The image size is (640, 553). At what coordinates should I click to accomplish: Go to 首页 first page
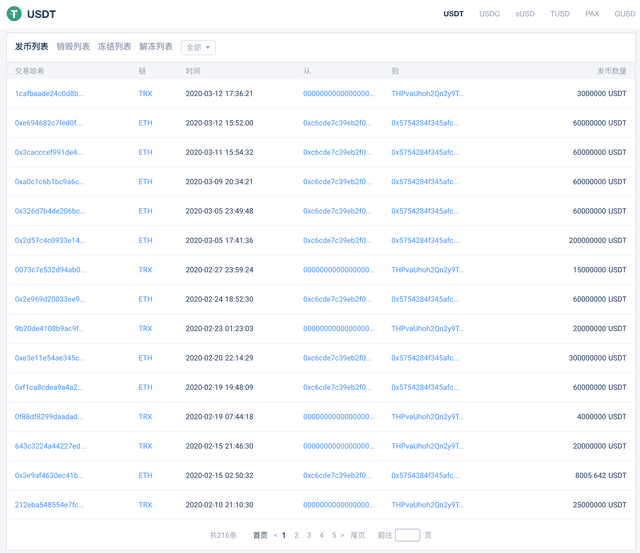260,535
